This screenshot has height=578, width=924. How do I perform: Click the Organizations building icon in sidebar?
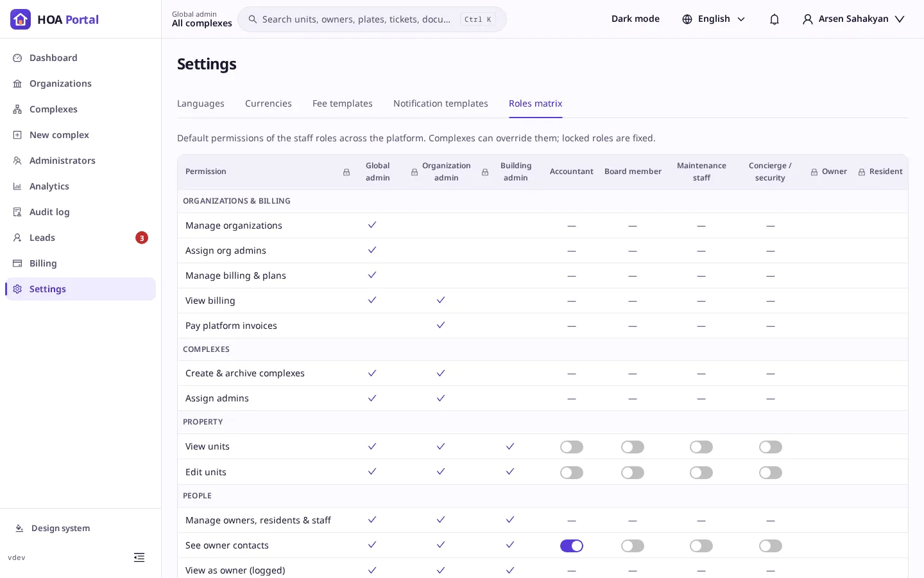[x=17, y=83]
